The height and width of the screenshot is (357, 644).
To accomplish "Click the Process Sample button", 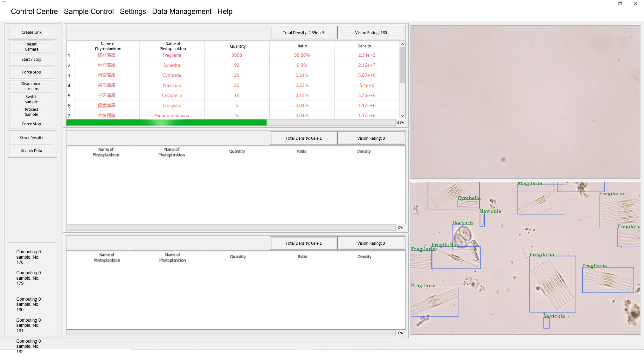I will pos(31,112).
